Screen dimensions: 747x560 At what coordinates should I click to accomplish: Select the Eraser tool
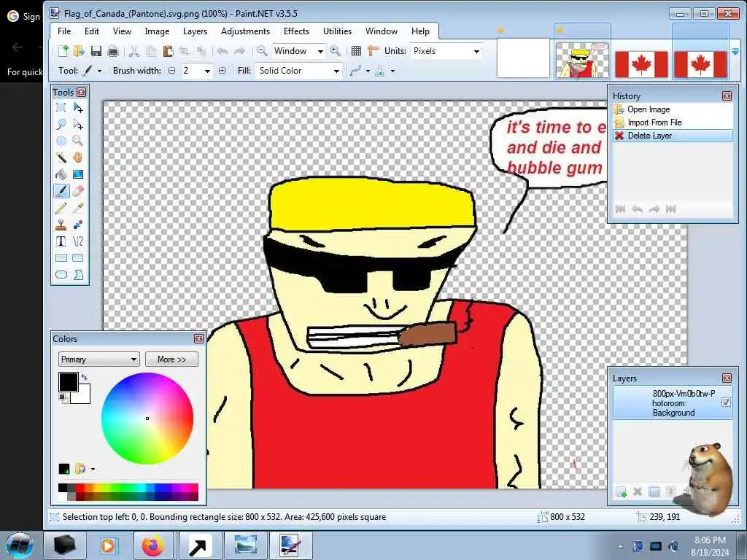[78, 191]
